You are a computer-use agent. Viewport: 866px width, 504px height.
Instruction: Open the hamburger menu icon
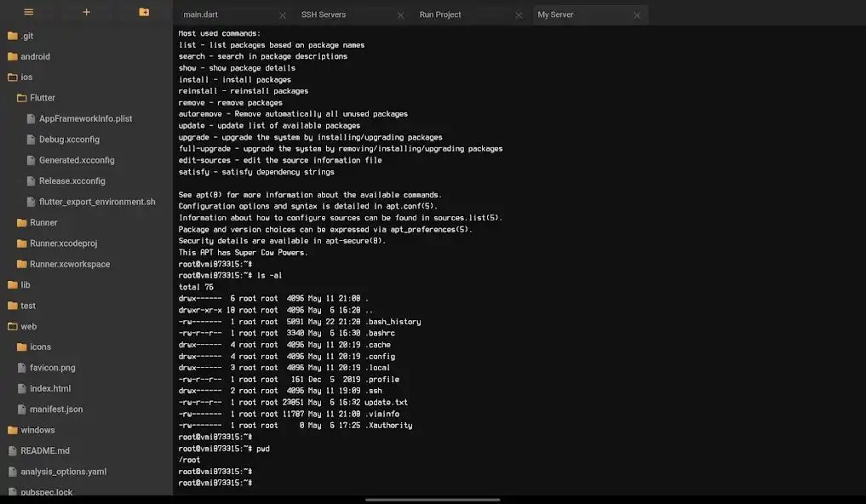pyautogui.click(x=29, y=12)
